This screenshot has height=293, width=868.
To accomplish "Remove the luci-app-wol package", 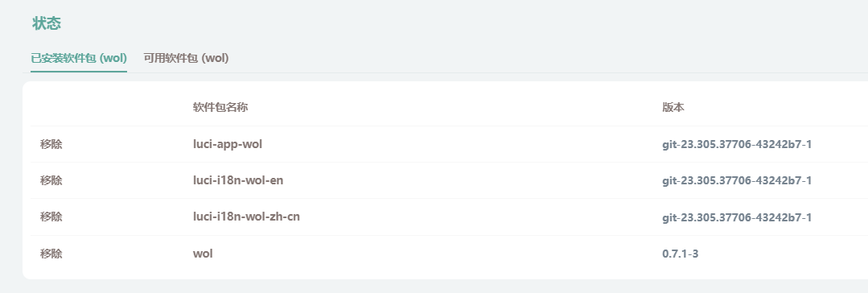I will click(x=51, y=145).
